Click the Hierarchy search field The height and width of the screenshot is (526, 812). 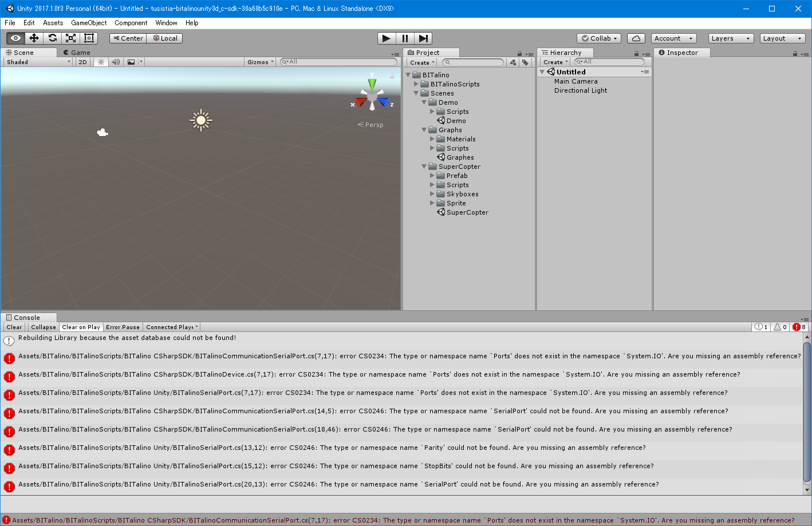click(610, 62)
